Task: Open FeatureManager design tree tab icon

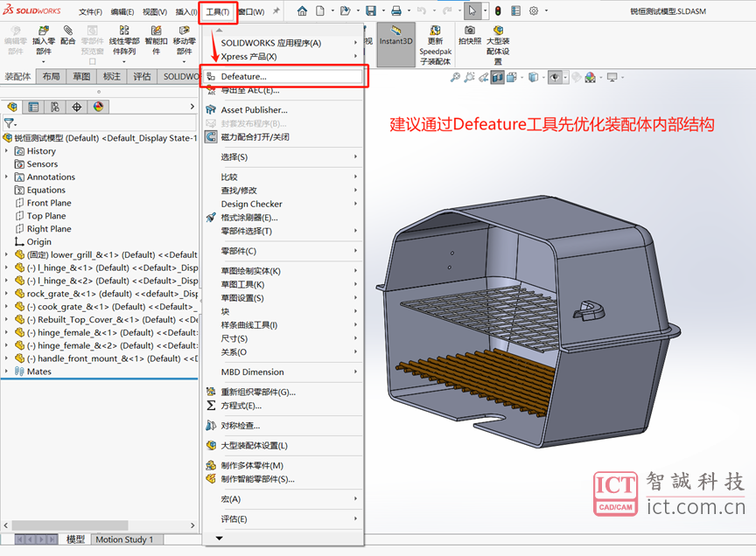Action: tap(12, 107)
